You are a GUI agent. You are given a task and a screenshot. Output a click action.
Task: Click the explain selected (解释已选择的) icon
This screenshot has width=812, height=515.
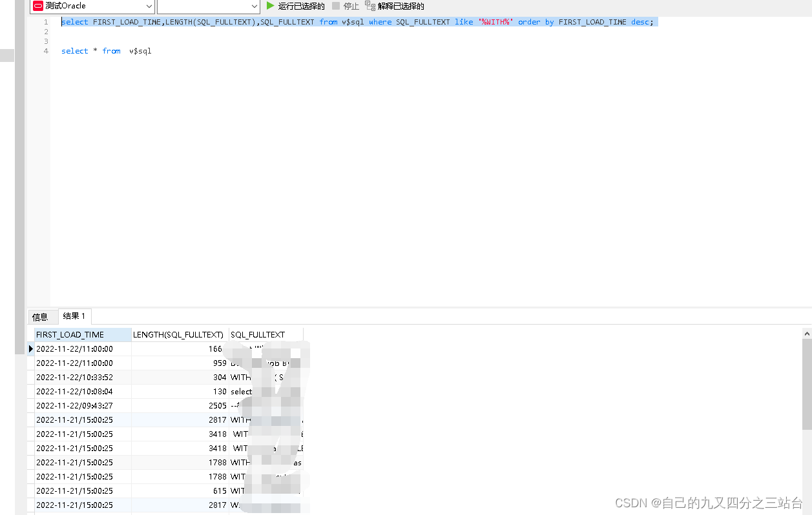[x=370, y=6]
